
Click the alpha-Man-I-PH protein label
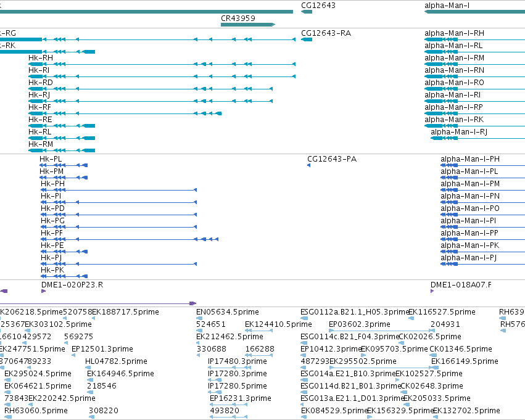(470, 159)
